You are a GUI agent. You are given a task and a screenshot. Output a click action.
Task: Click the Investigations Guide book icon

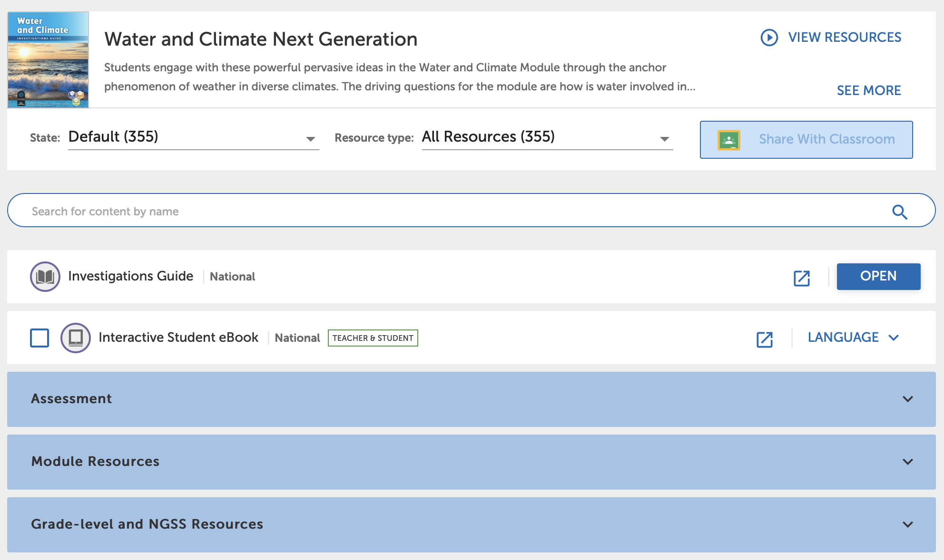tap(45, 277)
